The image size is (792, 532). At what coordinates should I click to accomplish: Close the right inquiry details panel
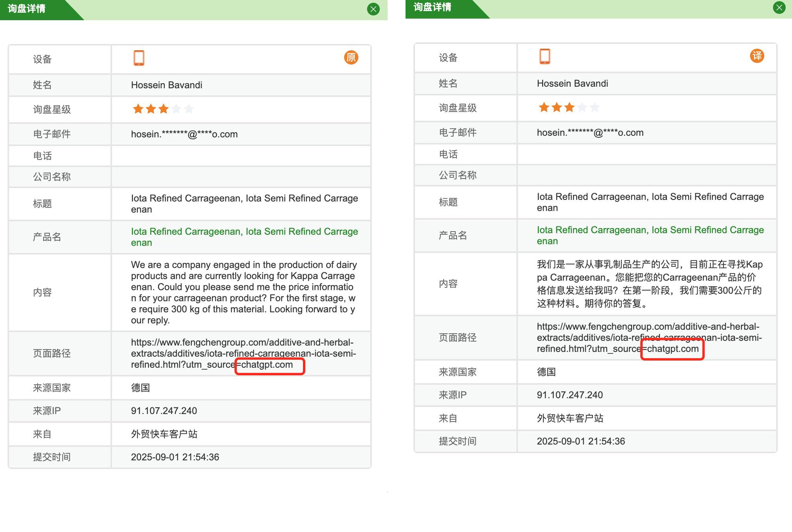(x=779, y=8)
